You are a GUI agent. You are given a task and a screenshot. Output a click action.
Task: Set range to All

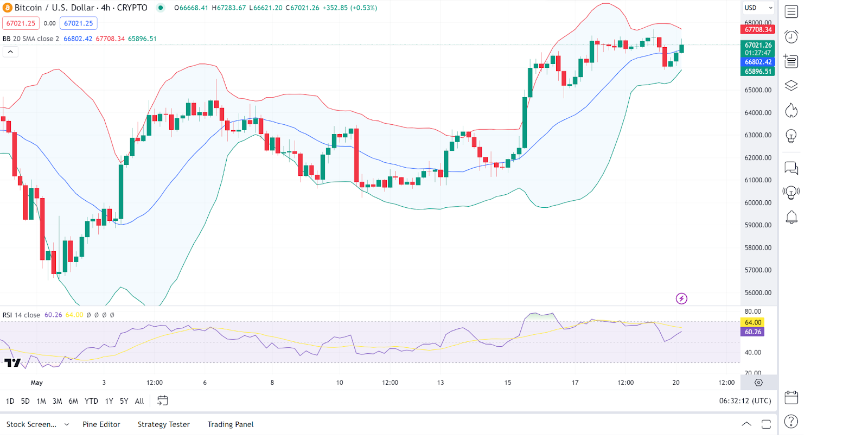pyautogui.click(x=139, y=401)
